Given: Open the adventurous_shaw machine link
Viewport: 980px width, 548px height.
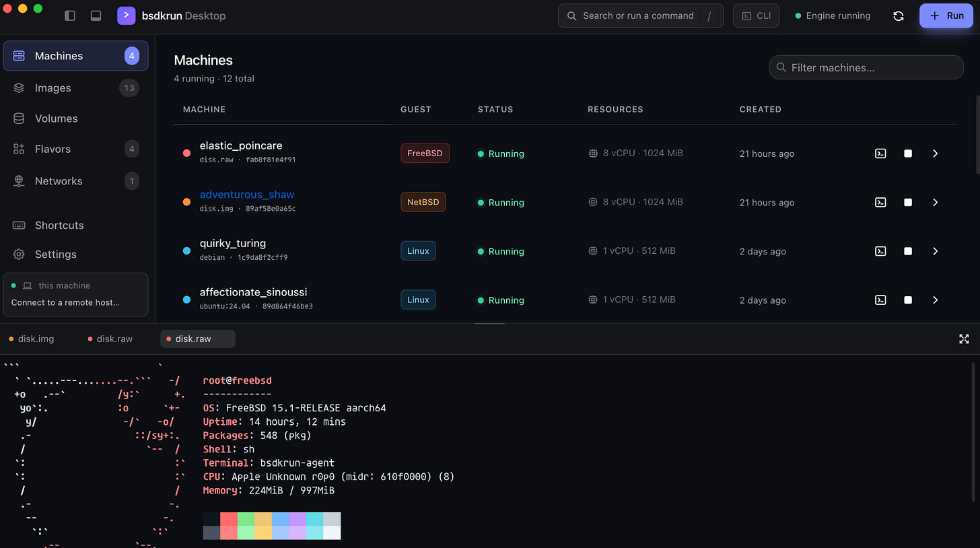Looking at the screenshot, I should (x=247, y=195).
